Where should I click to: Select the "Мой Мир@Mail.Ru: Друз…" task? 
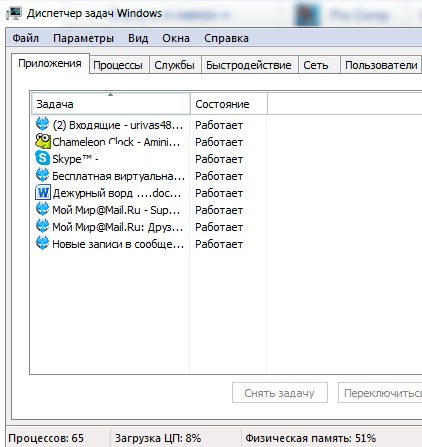coord(118,227)
